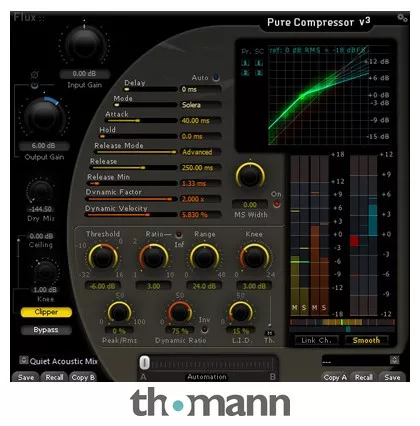Click the Ceiling vertical slider
Screen dimensions: 420x426
(x=19, y=263)
